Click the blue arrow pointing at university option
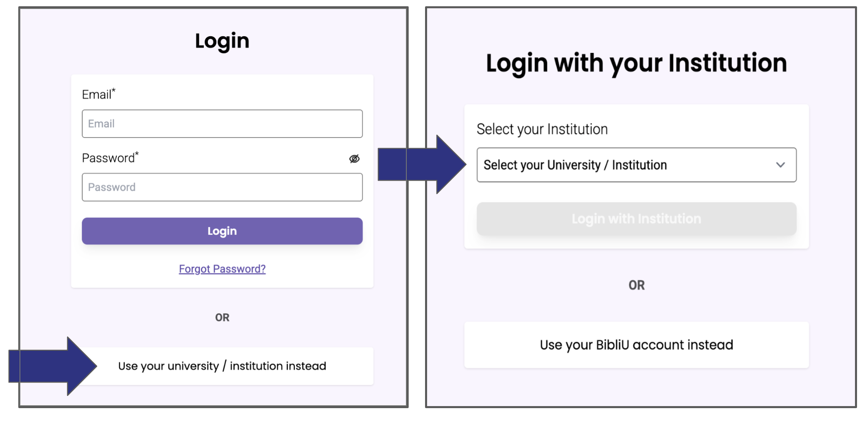Viewport: 868px width, 424px height. coord(53,366)
